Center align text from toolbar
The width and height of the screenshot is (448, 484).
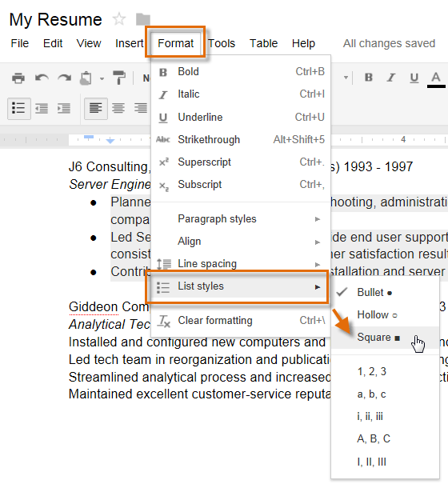pyautogui.click(x=118, y=108)
